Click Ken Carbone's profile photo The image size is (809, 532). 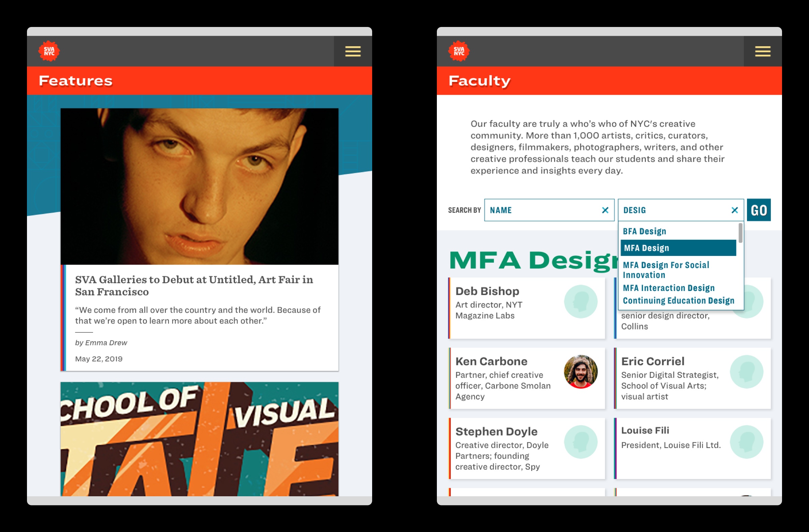coord(580,372)
